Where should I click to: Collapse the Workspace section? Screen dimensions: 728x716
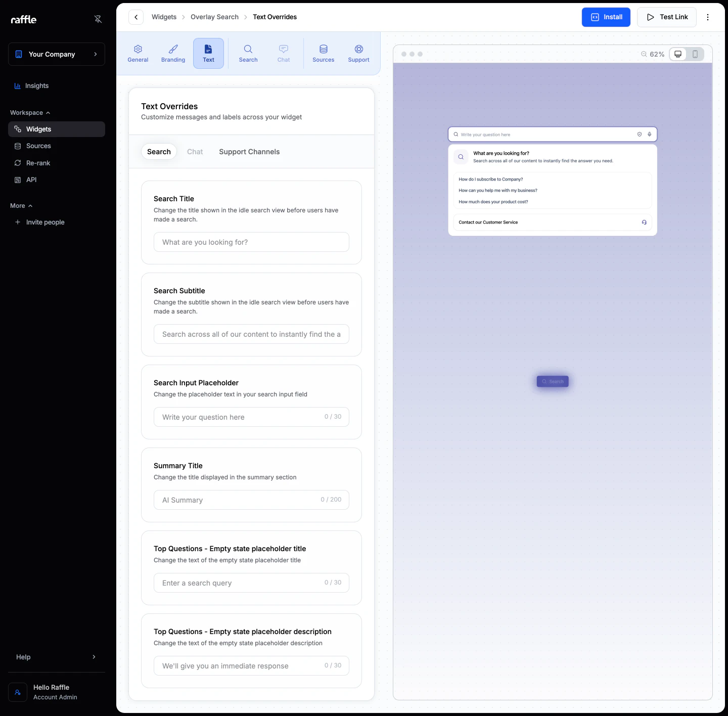coord(30,113)
